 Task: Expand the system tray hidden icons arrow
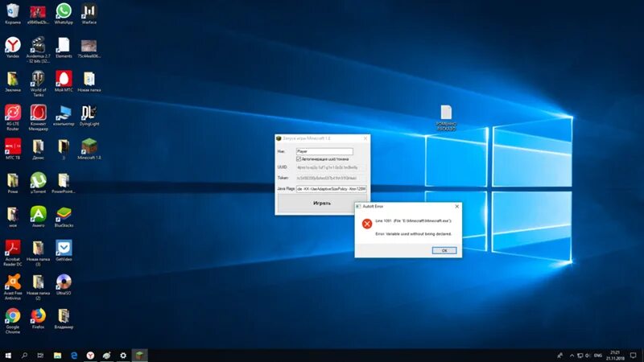(572, 356)
